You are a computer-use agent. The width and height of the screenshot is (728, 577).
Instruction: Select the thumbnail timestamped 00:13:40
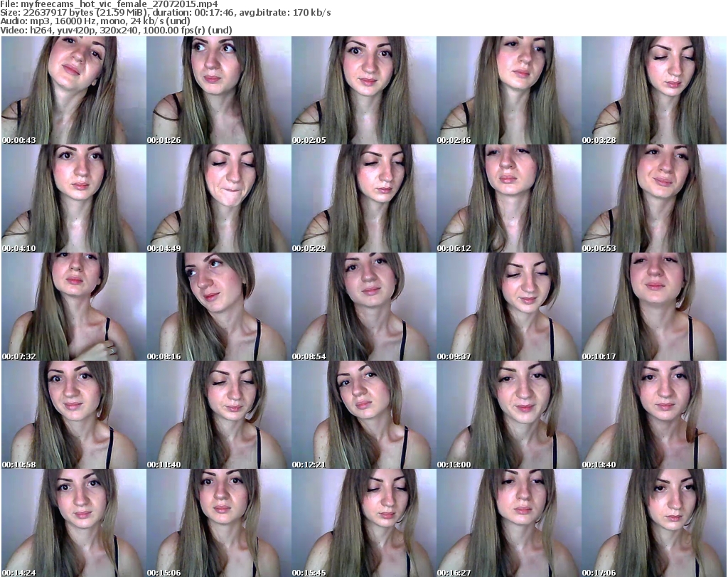654,415
